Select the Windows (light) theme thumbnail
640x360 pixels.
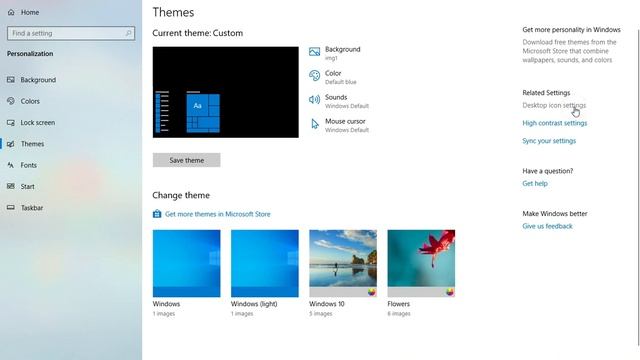(x=264, y=263)
